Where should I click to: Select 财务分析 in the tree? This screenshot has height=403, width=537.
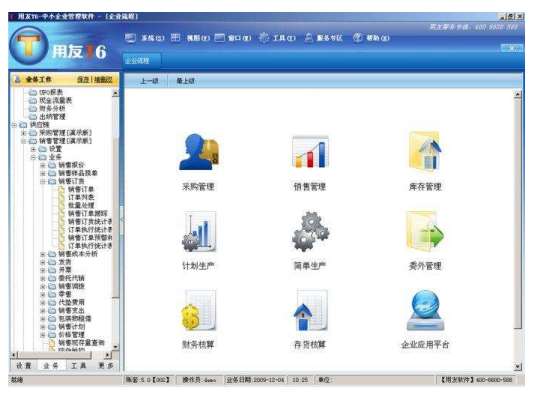[x=52, y=108]
